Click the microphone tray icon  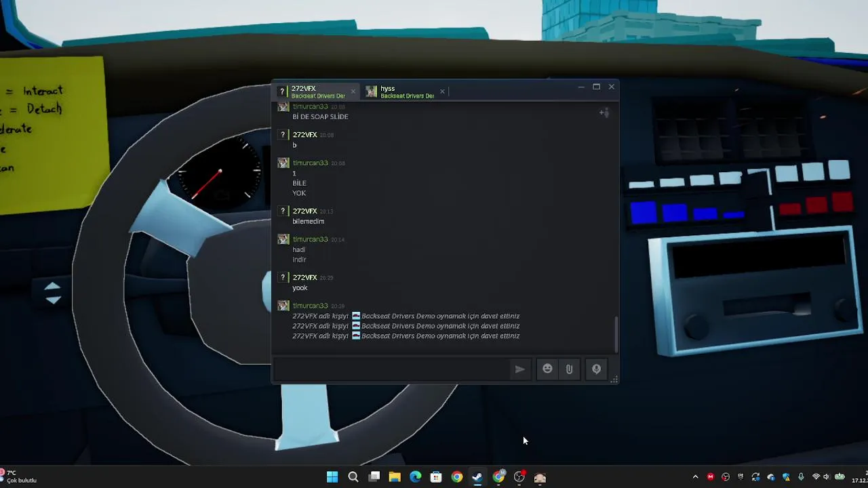(801, 477)
